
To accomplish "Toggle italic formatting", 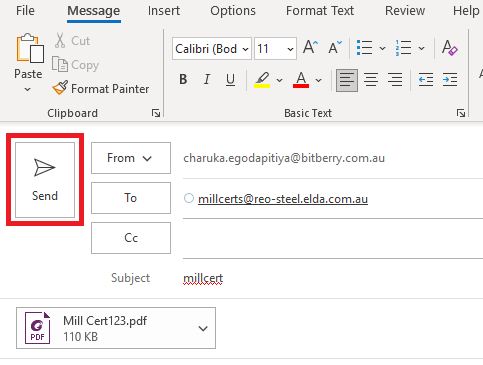I will [207, 79].
